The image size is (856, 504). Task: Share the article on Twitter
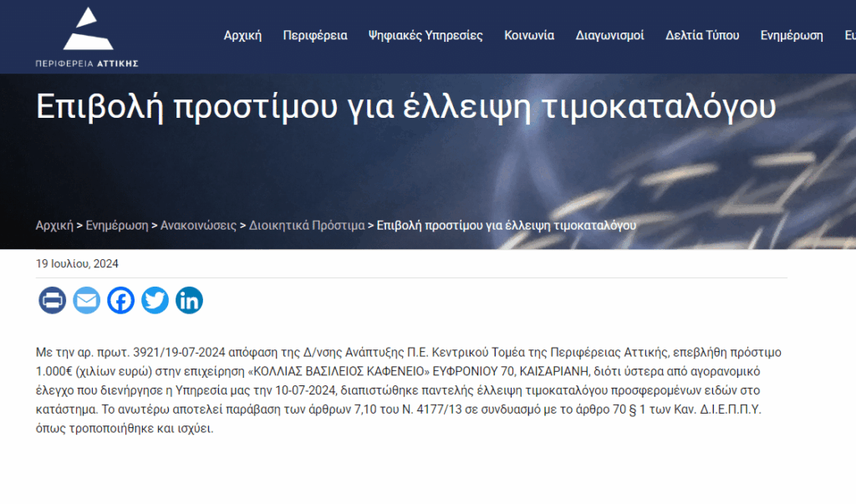[155, 300]
